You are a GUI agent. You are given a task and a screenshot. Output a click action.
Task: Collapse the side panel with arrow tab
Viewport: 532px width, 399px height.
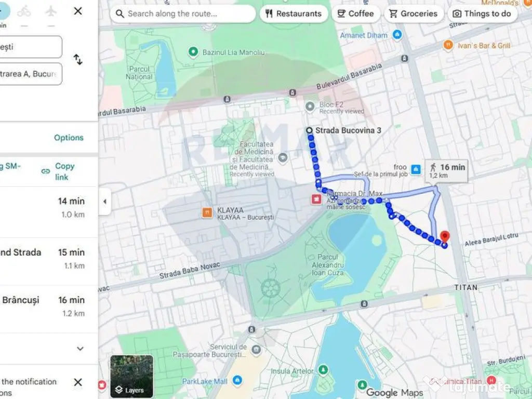pos(105,202)
